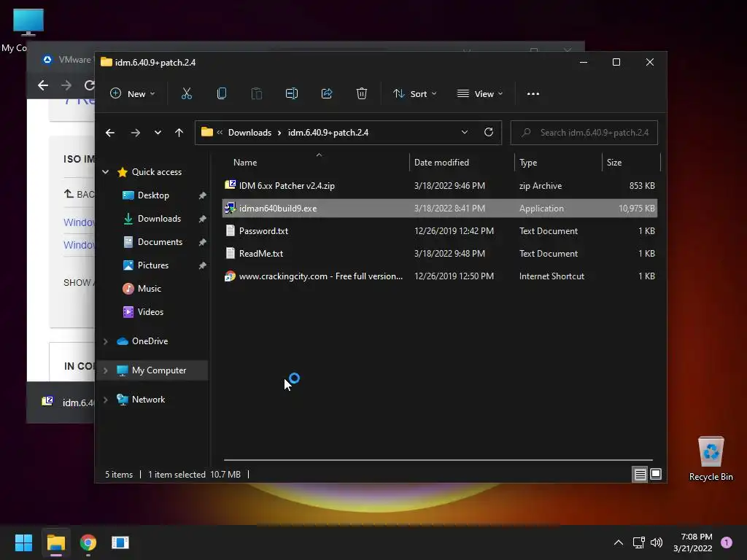
Task: Open the three-dots See more menu
Action: (x=533, y=94)
